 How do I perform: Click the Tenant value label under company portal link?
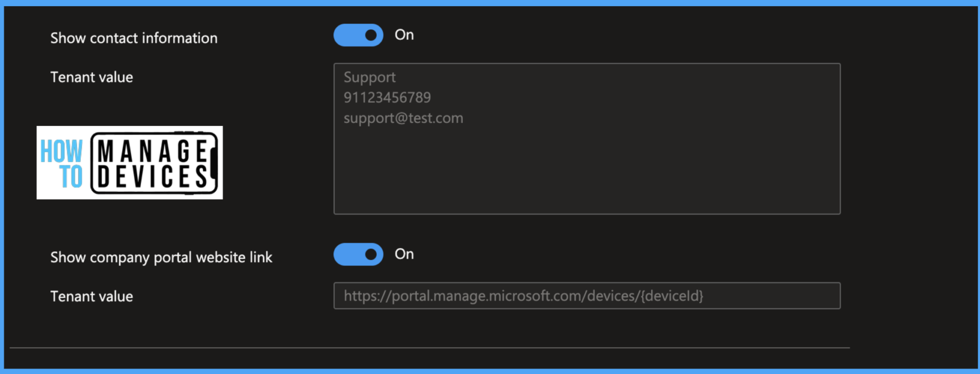(92, 296)
